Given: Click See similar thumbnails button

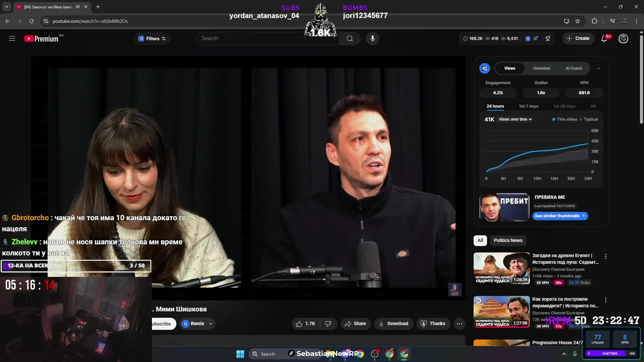Looking at the screenshot, I should 560,216.
